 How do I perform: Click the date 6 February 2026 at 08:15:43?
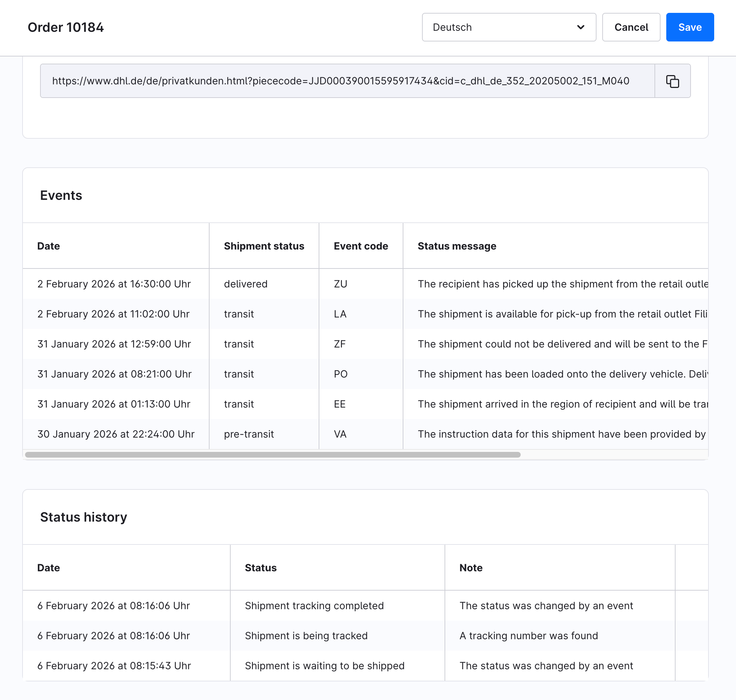tap(114, 666)
